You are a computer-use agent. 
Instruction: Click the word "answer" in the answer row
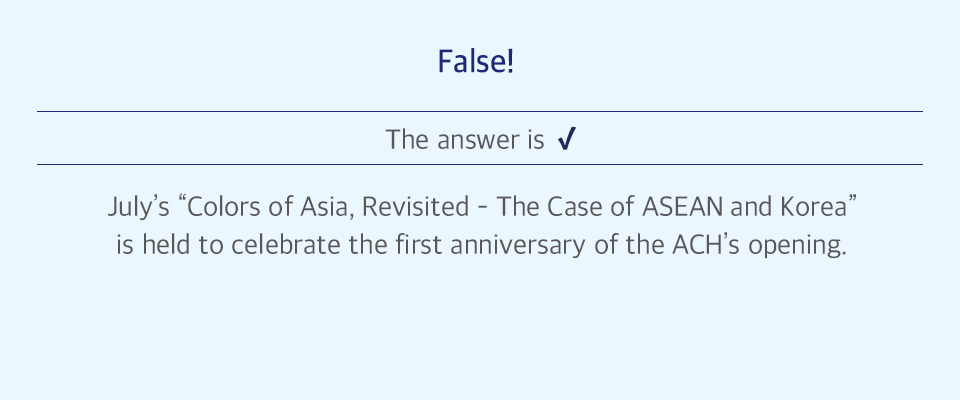[x=478, y=141]
